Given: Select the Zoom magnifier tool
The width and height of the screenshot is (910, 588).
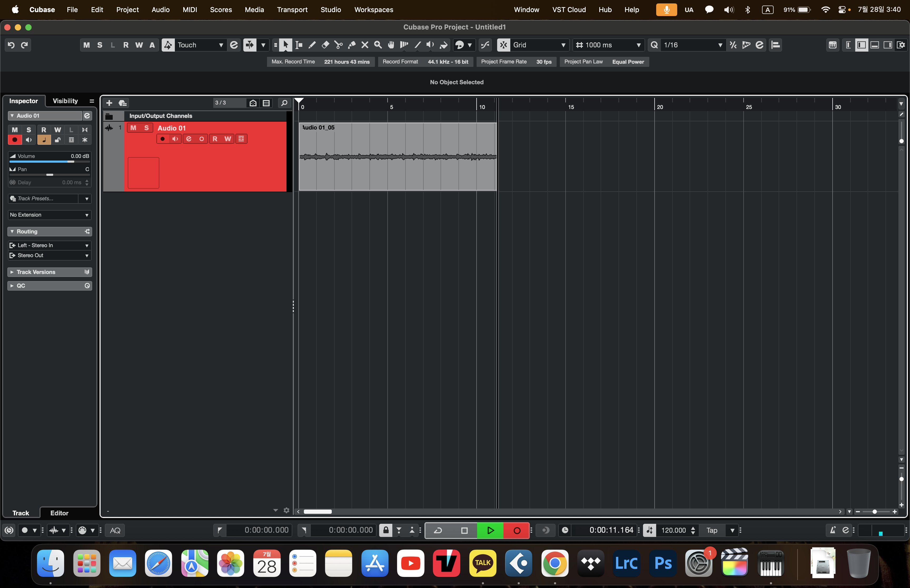Looking at the screenshot, I should (x=378, y=45).
